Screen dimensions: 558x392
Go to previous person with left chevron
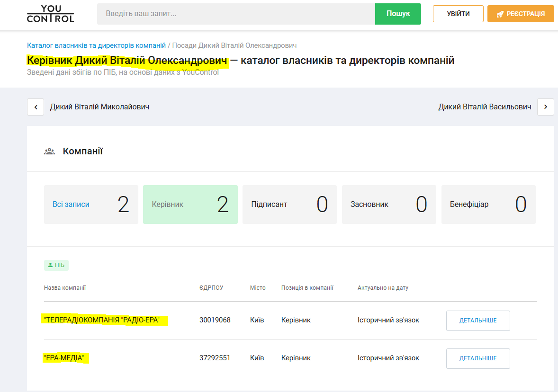pos(36,107)
